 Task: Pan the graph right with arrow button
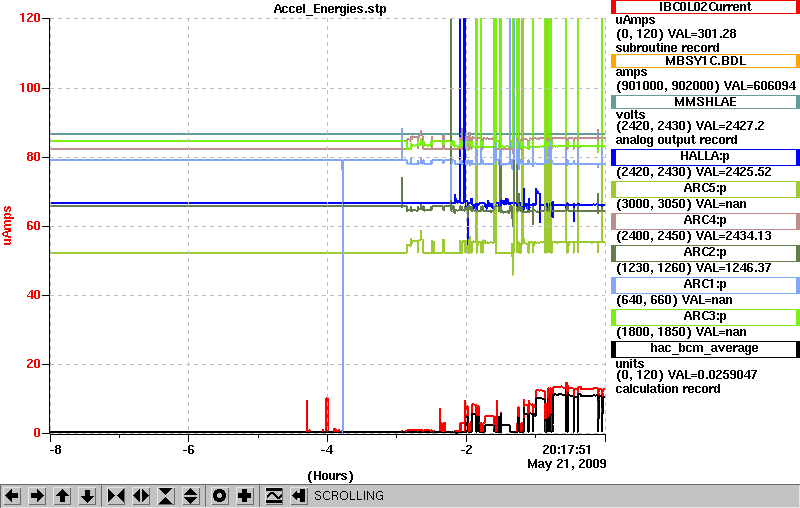[37, 496]
